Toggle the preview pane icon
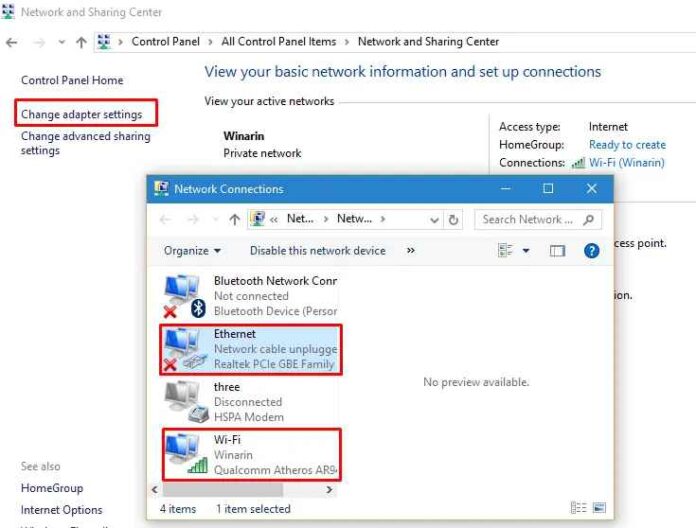 pyautogui.click(x=557, y=251)
